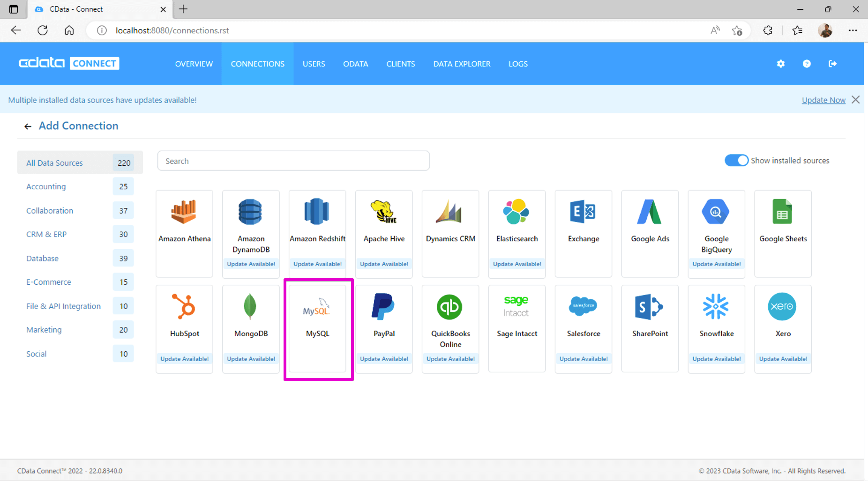Open the Logs tab
This screenshot has width=868, height=481.
click(518, 64)
